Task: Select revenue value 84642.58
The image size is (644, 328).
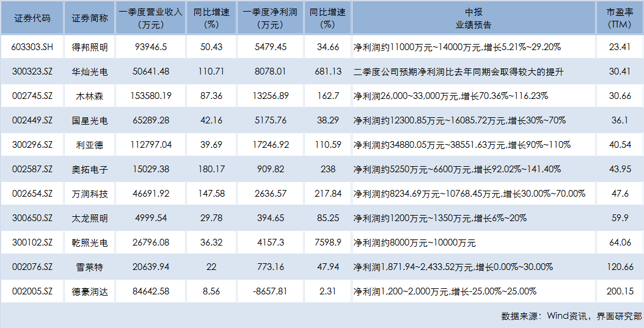Action: (151, 291)
